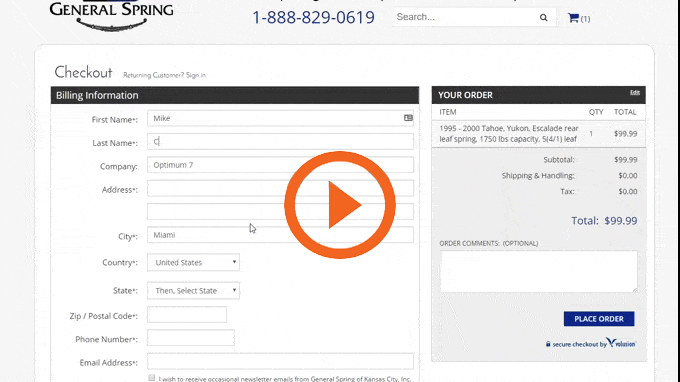This screenshot has height=382, width=680.
Task: Play the video with the orange button
Action: (x=340, y=205)
